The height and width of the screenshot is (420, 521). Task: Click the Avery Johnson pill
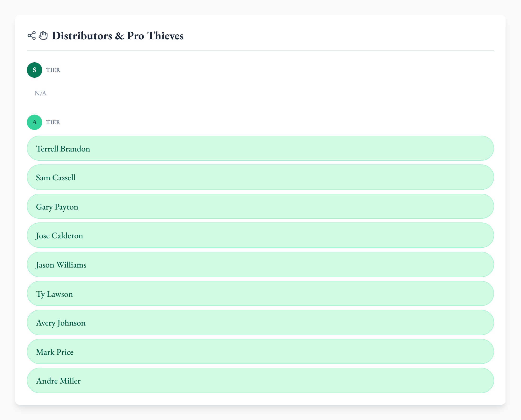260,322
